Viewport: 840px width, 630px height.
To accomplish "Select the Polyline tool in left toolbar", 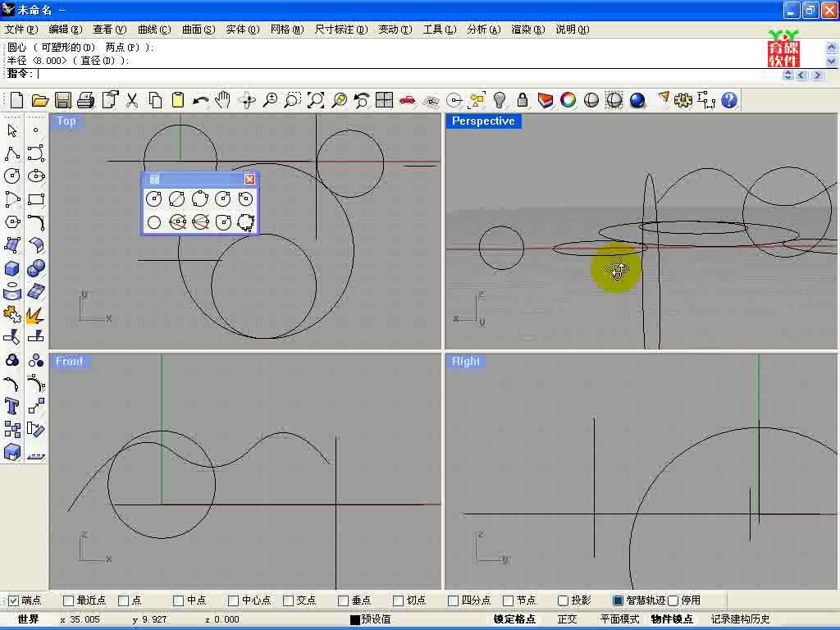I will click(12, 153).
